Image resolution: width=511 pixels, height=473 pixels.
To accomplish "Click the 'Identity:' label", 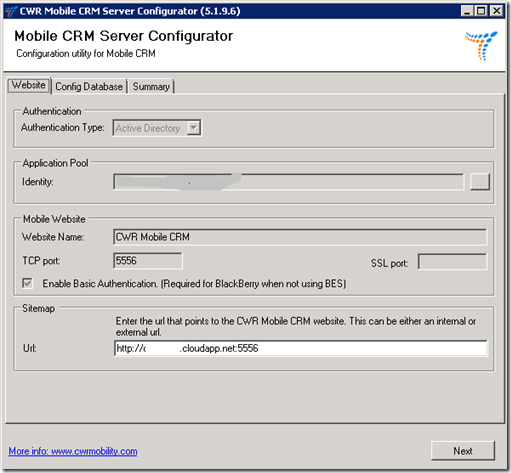I will [38, 182].
